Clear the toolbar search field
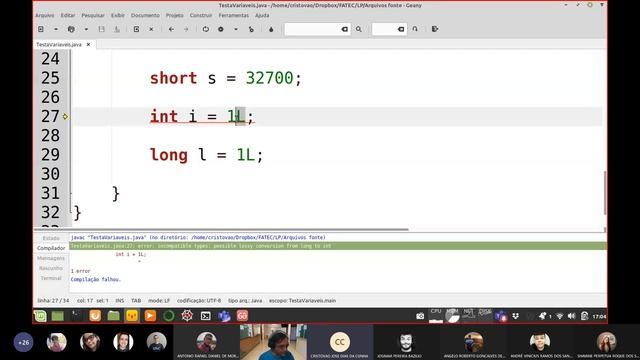The width and height of the screenshot is (640, 360). 345,29
